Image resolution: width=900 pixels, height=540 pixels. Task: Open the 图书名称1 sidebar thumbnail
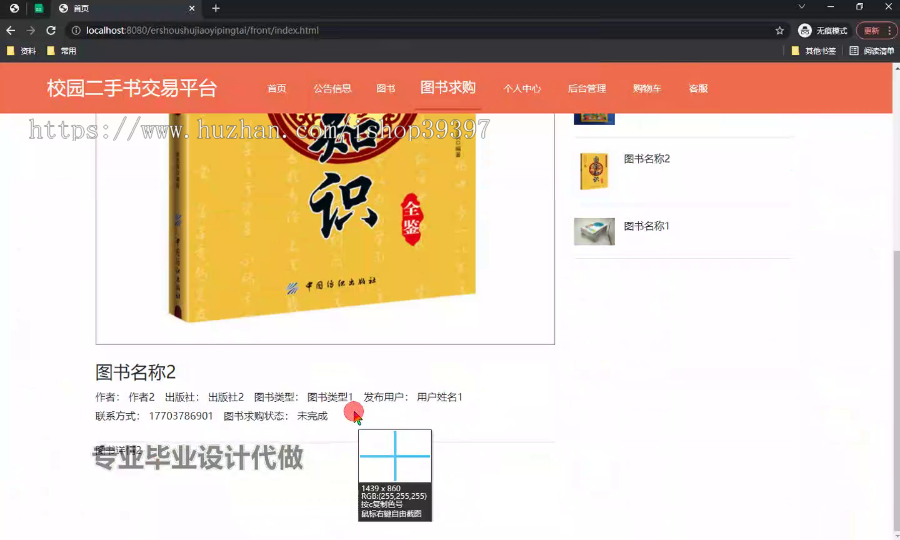pos(594,231)
